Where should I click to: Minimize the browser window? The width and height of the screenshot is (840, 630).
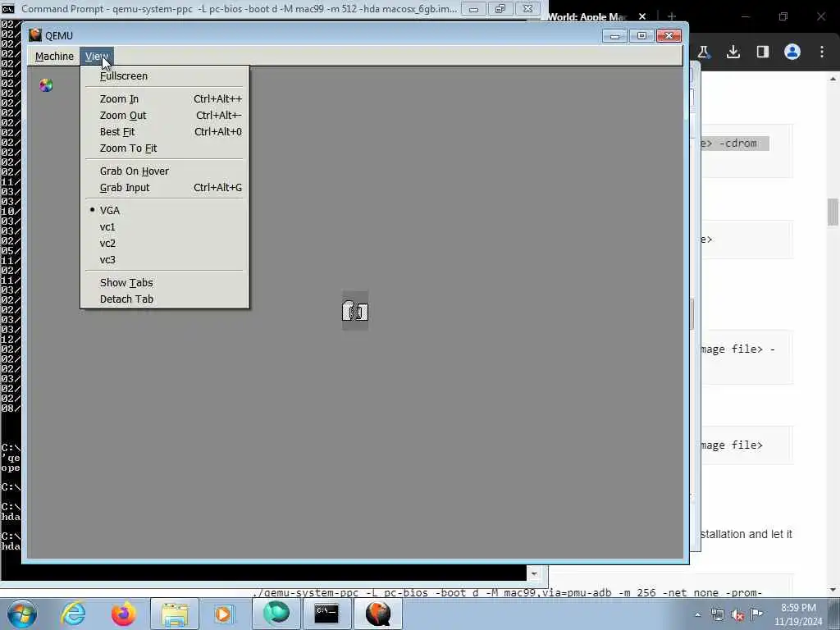(745, 16)
